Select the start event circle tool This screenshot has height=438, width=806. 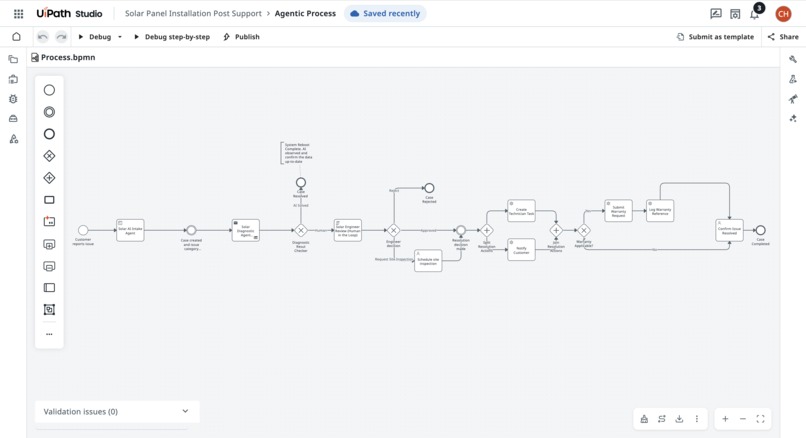[x=49, y=90]
